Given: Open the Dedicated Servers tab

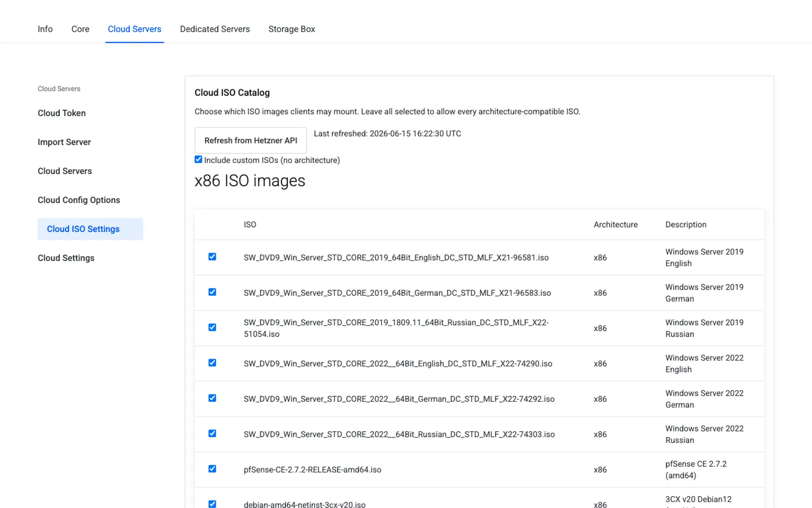Looking at the screenshot, I should [215, 29].
